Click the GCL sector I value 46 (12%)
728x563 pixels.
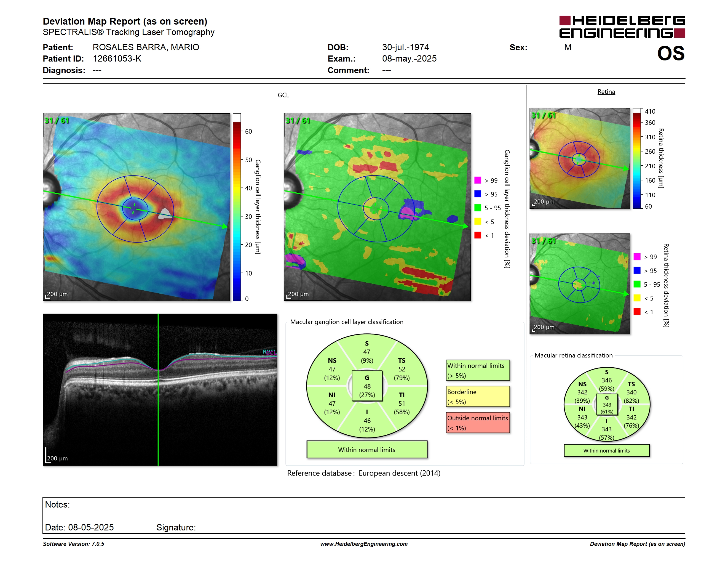(x=367, y=425)
